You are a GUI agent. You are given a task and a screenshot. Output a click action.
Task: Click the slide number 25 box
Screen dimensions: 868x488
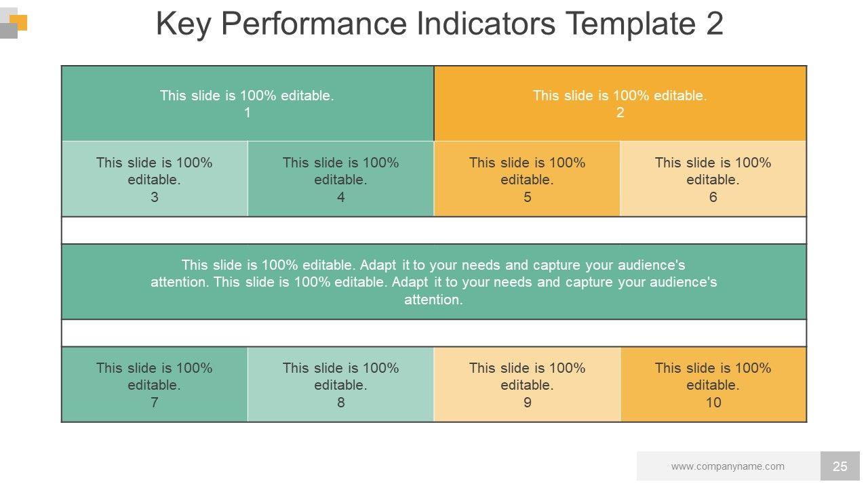[x=840, y=466]
